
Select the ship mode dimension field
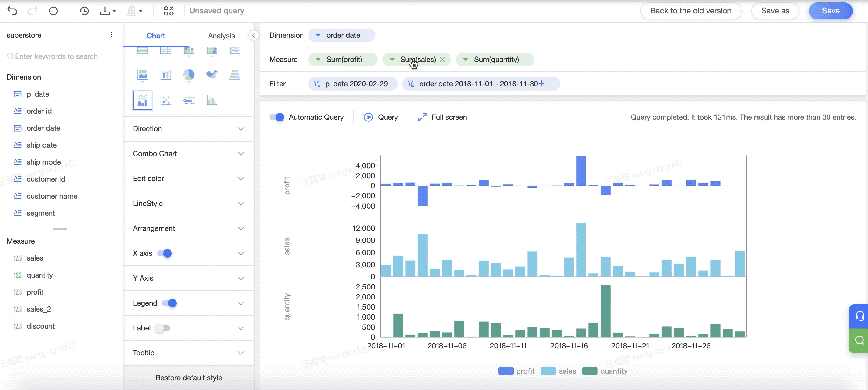[x=44, y=162]
